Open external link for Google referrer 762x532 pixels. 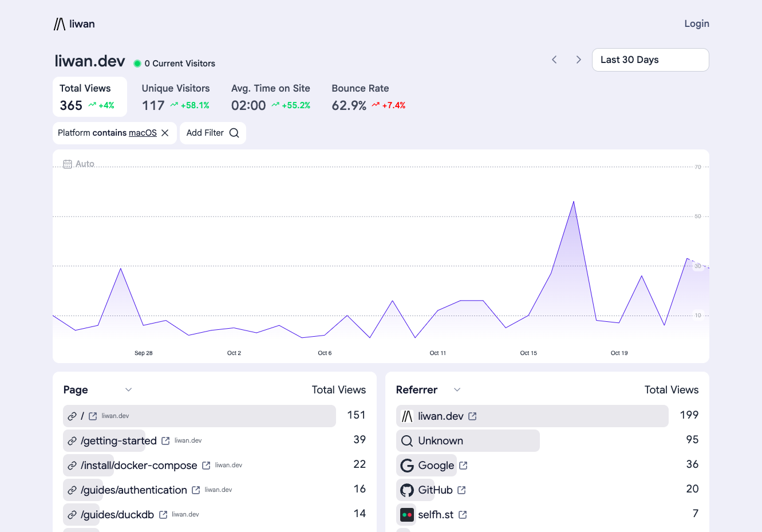click(x=463, y=466)
